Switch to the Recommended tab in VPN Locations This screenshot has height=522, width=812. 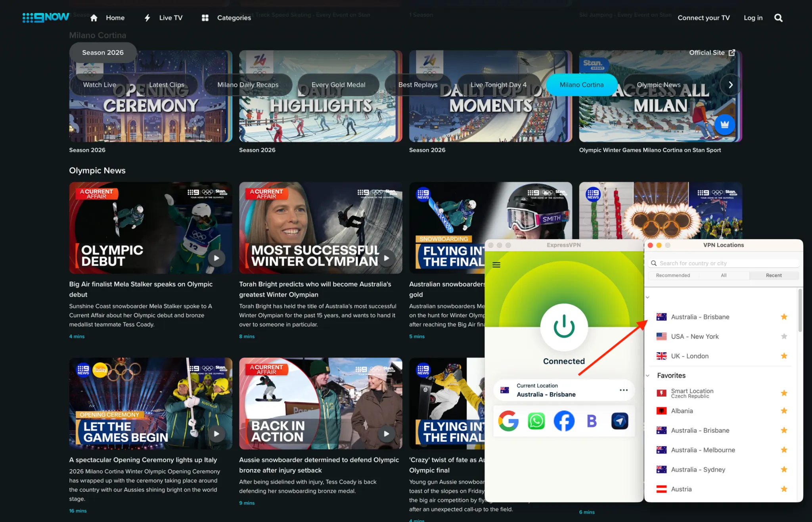coord(673,275)
